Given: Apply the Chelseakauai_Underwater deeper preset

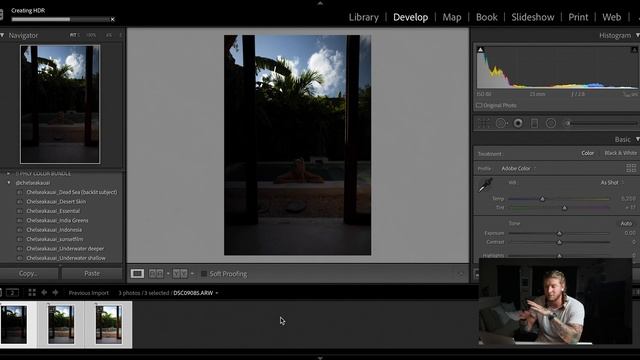Looking at the screenshot, I should [65, 249].
